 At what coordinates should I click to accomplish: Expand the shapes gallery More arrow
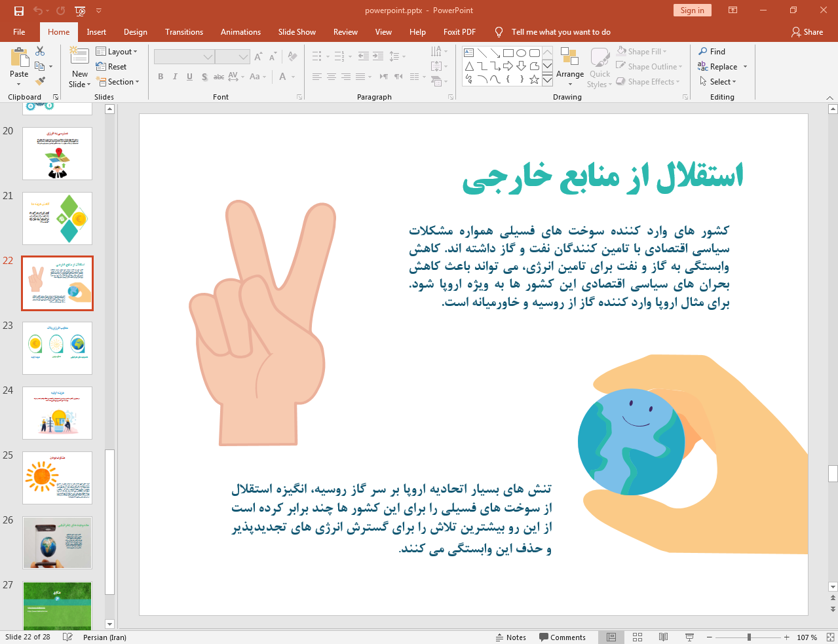547,79
